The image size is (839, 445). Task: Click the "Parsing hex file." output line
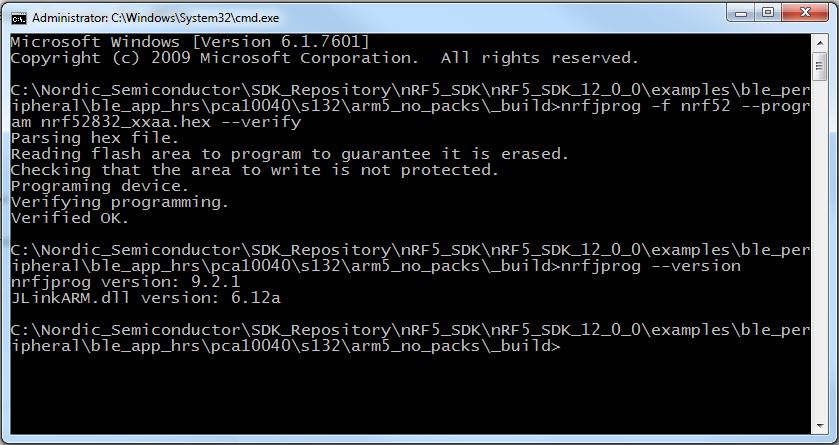click(x=95, y=138)
